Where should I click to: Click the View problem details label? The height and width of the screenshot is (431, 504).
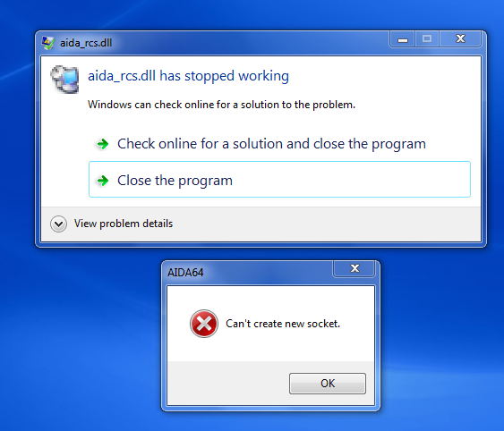tap(124, 224)
